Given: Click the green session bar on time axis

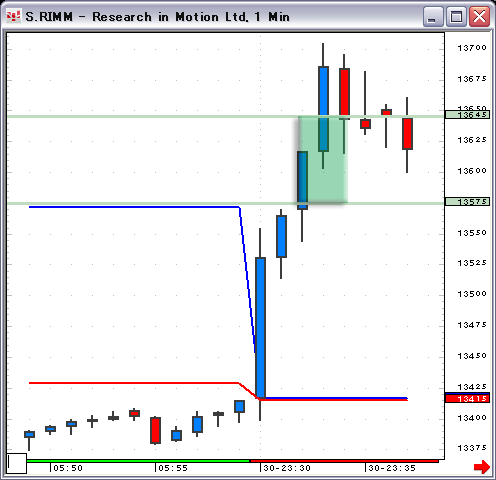Looking at the screenshot, I should click(138, 461).
